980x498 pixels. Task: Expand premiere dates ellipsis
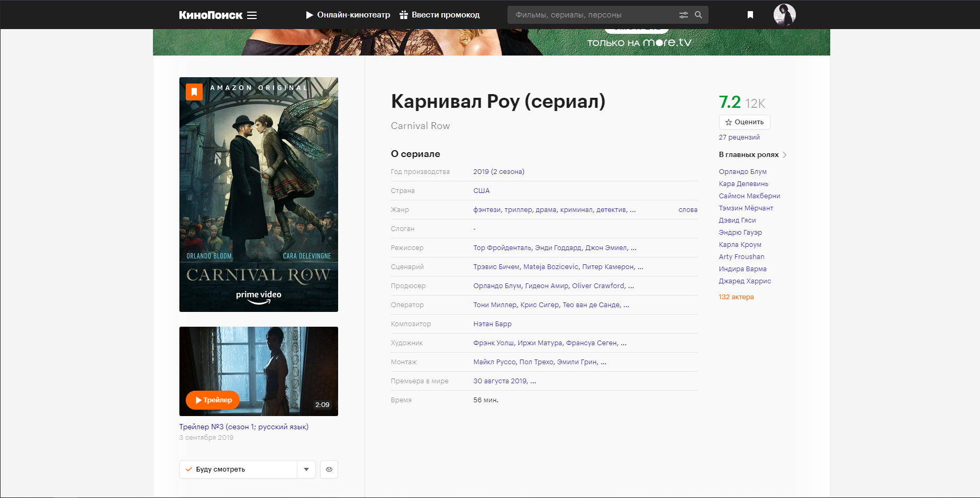click(x=533, y=382)
